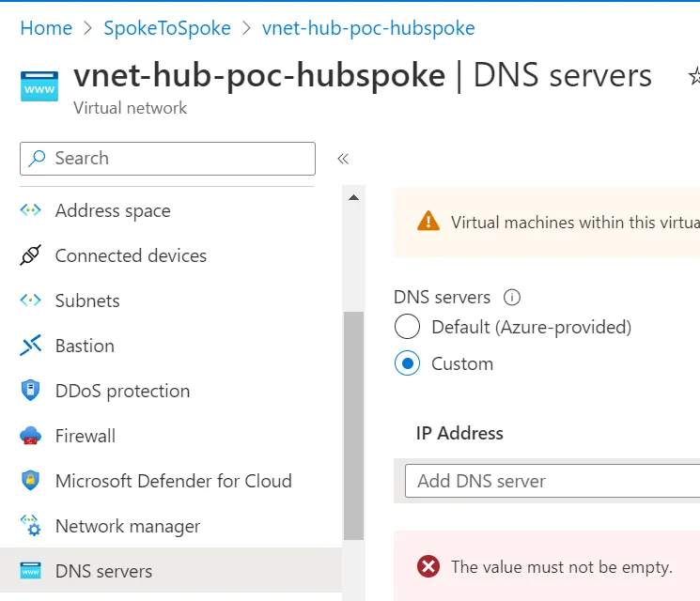Collapse the sidebar menu with double chevron
This screenshot has width=700, height=601.
pos(343,159)
